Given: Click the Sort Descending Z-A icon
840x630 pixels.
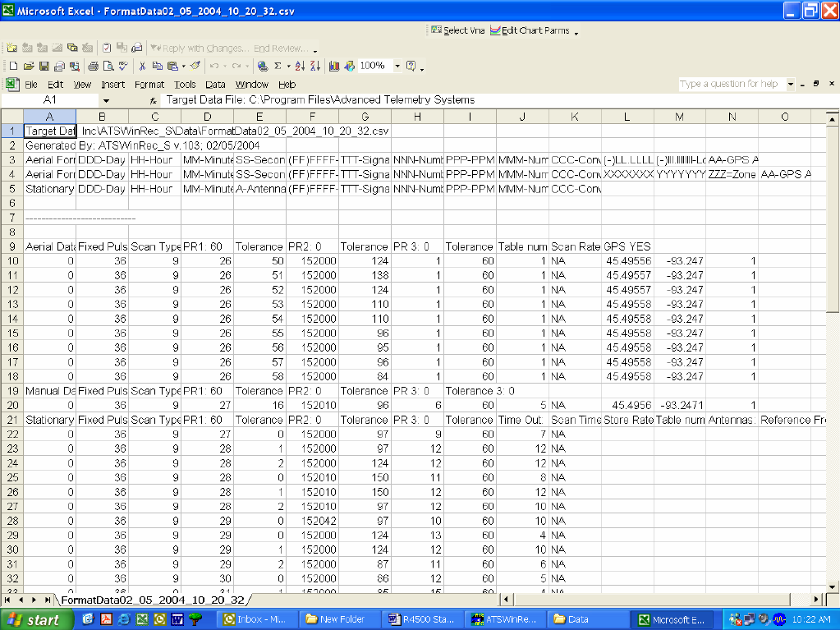Looking at the screenshot, I should click(x=315, y=66).
